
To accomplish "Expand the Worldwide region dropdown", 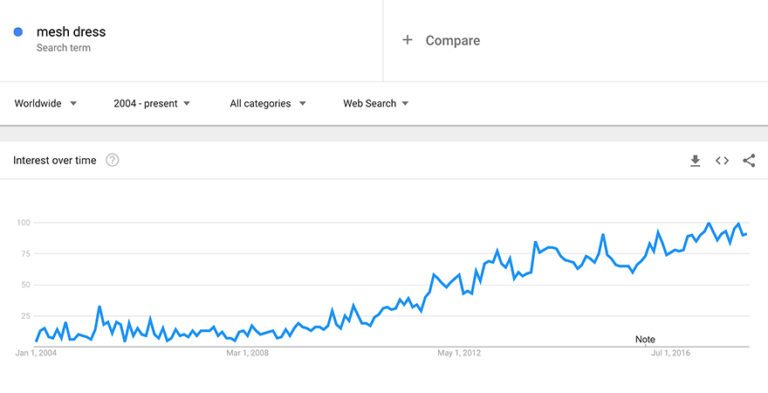I will 46,103.
